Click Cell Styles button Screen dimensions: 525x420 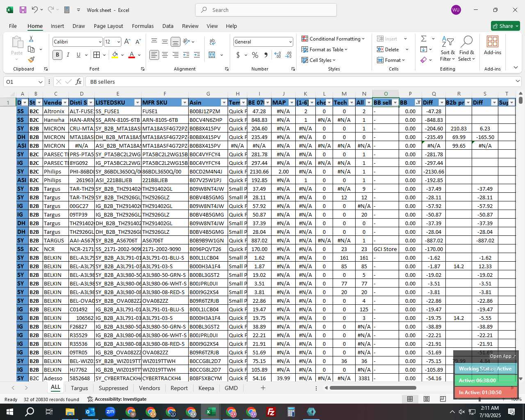[318, 60]
